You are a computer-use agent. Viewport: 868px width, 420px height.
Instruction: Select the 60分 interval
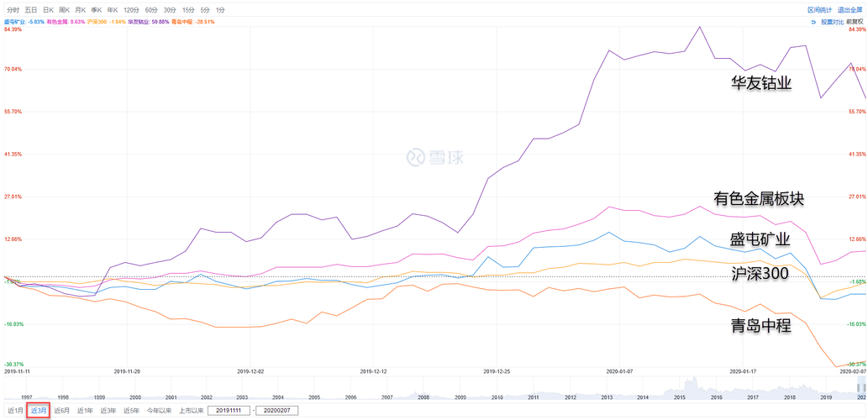[151, 10]
